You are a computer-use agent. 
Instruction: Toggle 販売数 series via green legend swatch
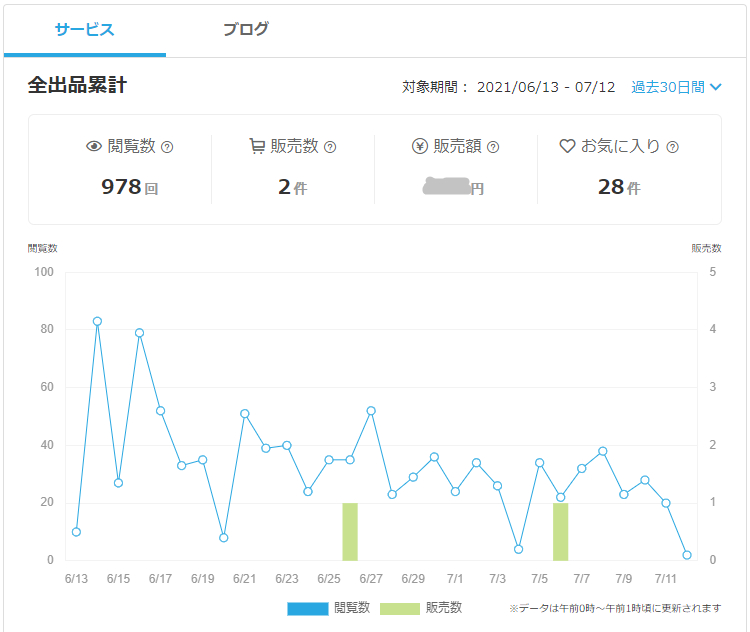(x=399, y=608)
